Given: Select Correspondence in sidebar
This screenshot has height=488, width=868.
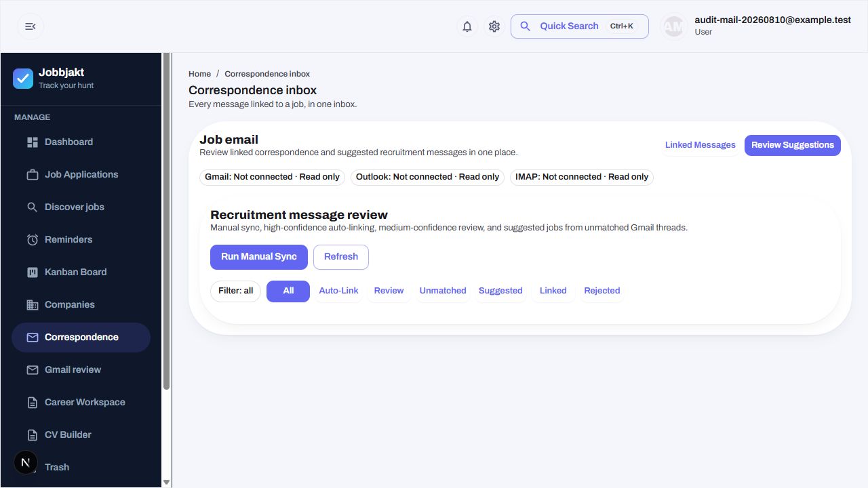Looking at the screenshot, I should 81,338.
